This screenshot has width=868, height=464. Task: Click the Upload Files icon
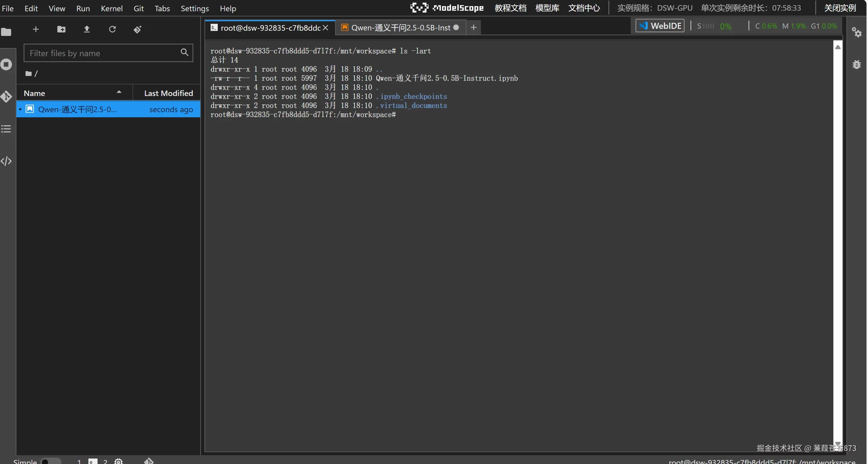coord(87,29)
